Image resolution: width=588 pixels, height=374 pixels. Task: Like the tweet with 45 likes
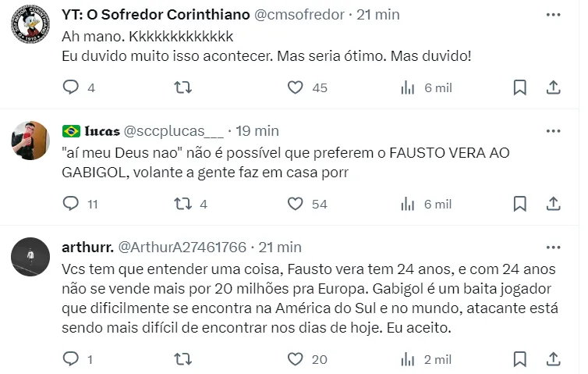coord(296,87)
